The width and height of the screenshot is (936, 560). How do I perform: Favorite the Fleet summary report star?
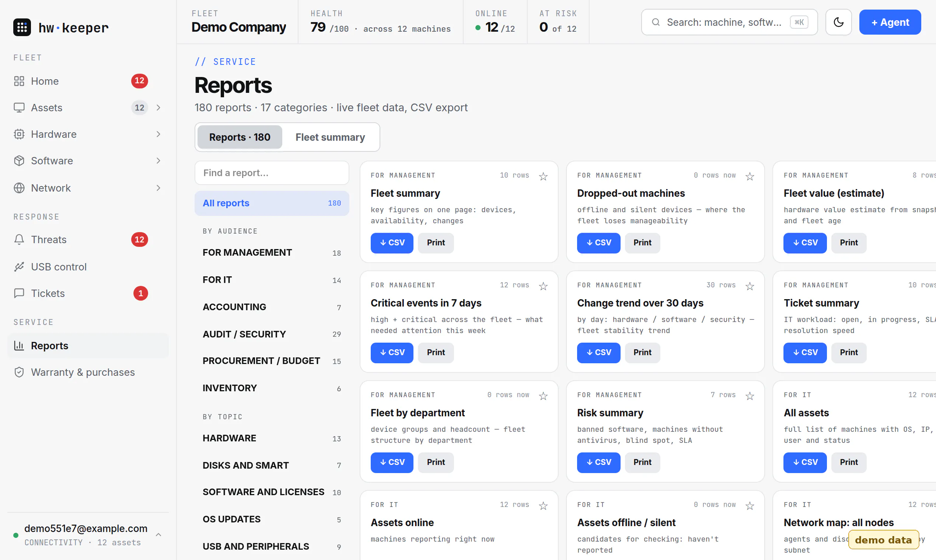point(543,176)
